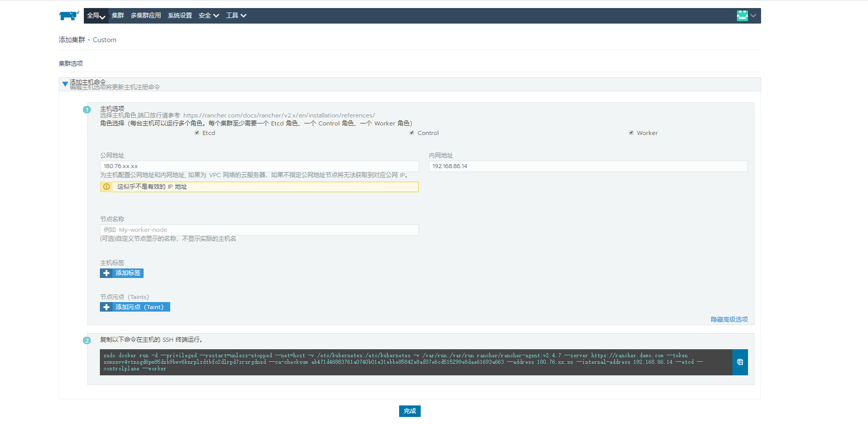Toggle the Etcd role checkbox
The height and width of the screenshot is (424, 868).
click(197, 133)
